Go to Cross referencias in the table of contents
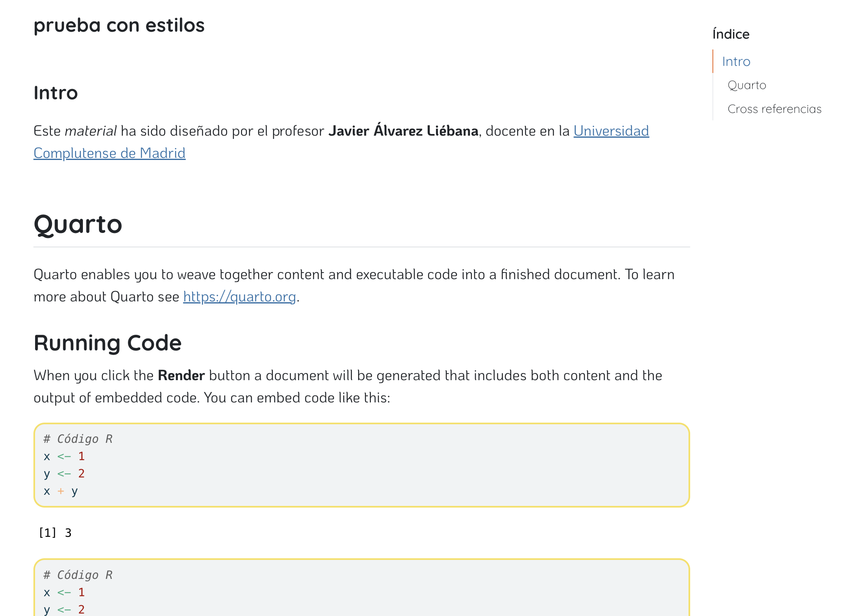Image resolution: width=849 pixels, height=616 pixels. (774, 109)
